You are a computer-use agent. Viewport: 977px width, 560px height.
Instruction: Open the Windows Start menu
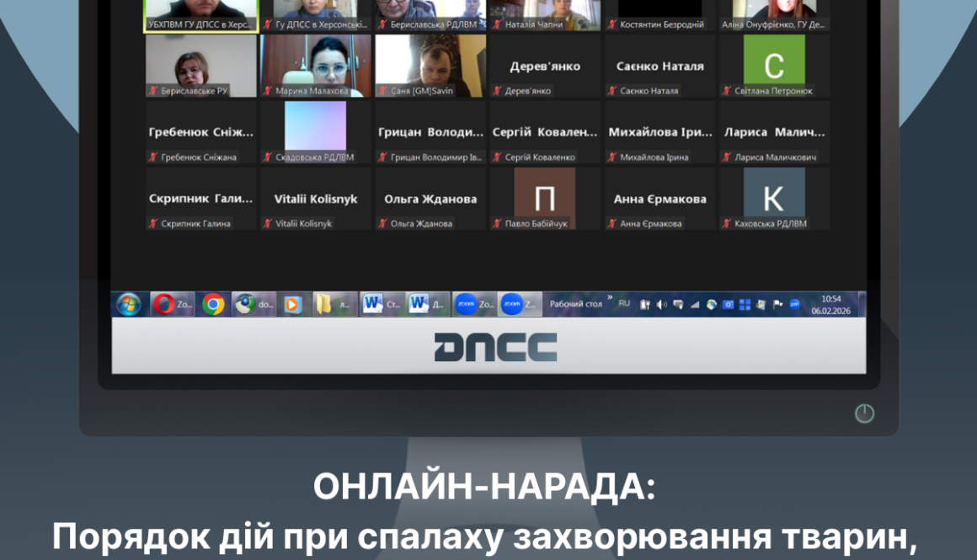coord(127,304)
